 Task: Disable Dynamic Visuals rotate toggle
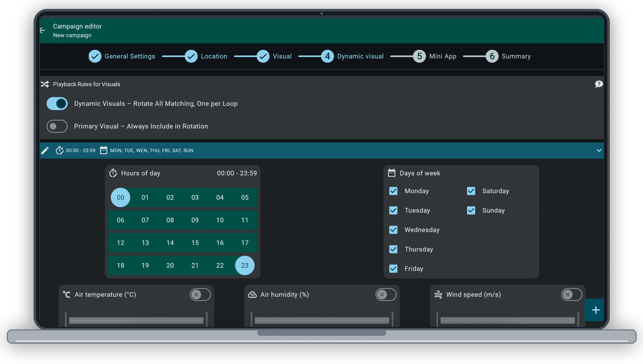tap(57, 104)
